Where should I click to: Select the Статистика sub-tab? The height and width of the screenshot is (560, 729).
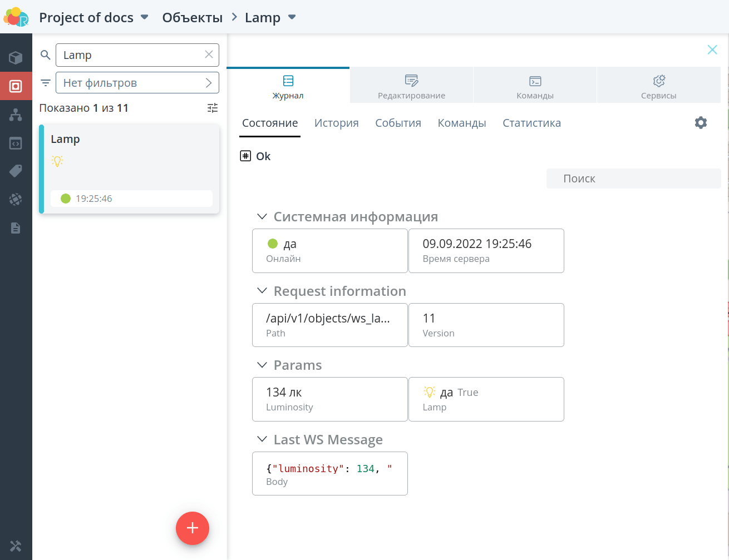[x=531, y=123]
